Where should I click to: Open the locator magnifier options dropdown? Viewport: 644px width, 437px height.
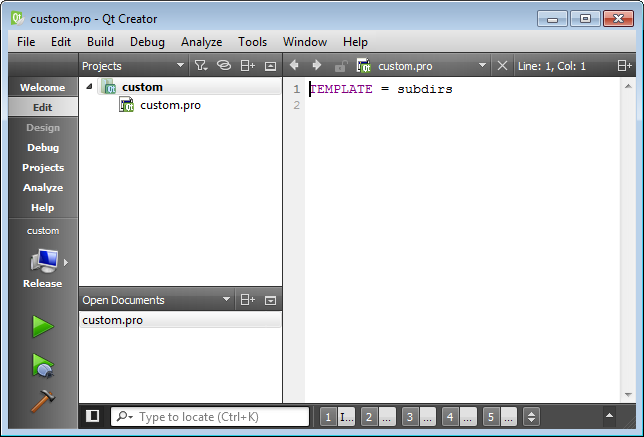(x=125, y=417)
